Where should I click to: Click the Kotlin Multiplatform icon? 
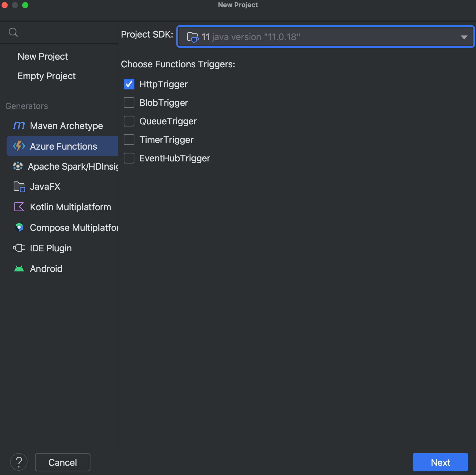coord(19,207)
